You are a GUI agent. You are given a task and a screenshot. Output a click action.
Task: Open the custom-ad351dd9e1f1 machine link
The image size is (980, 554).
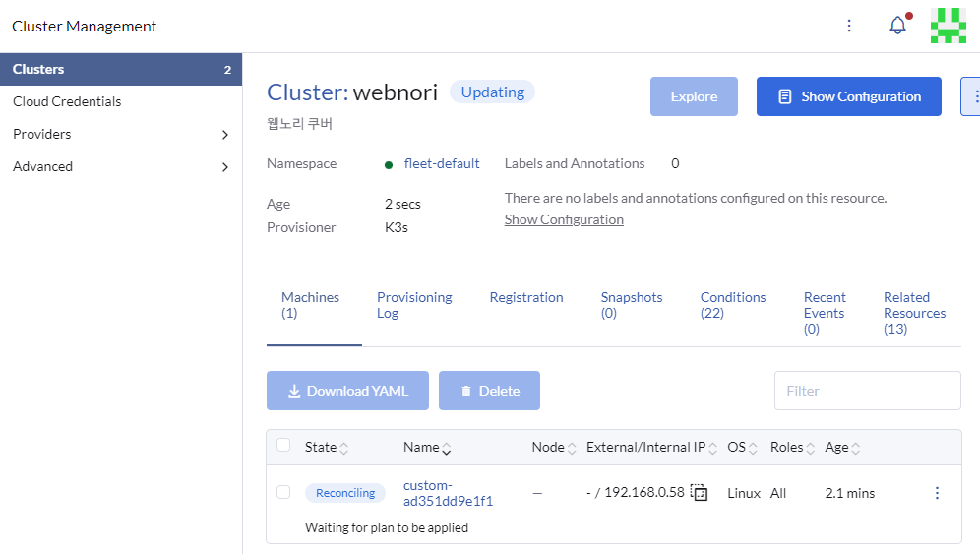point(448,493)
